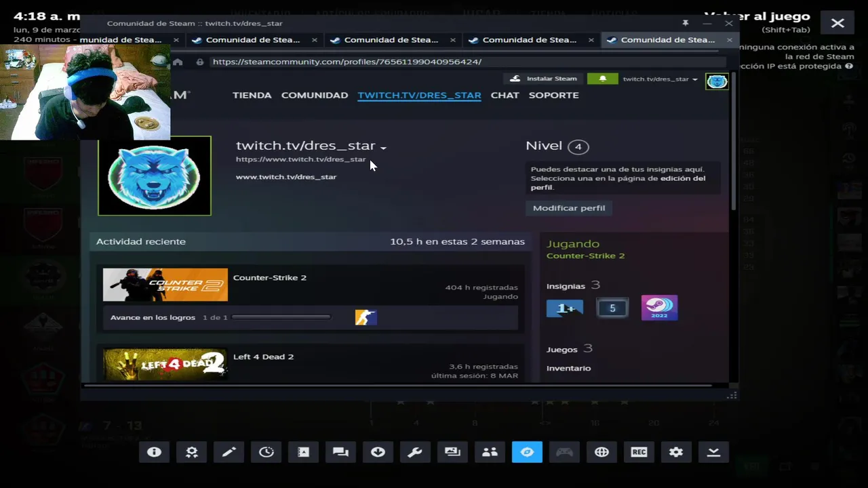Viewport: 868px width, 488px height.
Task: Click the large wolf profile avatar
Action: click(x=155, y=176)
